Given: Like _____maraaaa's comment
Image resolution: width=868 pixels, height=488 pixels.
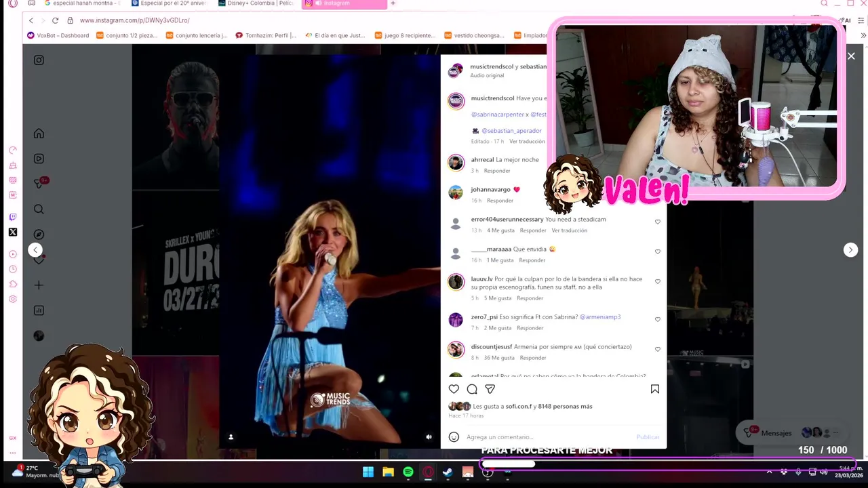Looking at the screenshot, I should (x=657, y=251).
